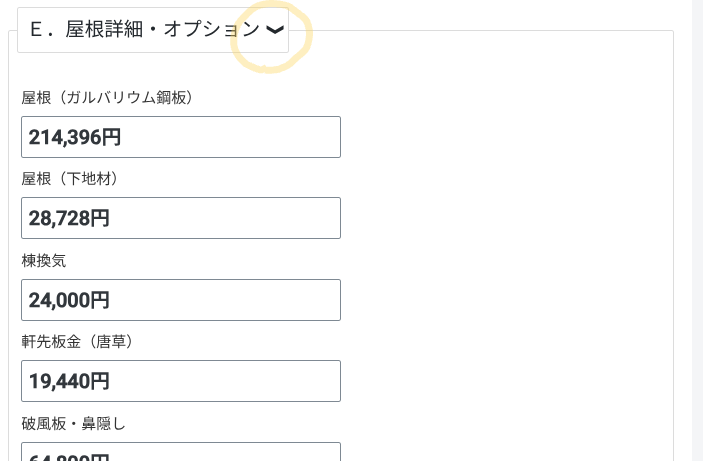Viewport: 703px width, 461px height.
Task: Click the 屋根詳細・オプション section header text
Action: coord(162,30)
